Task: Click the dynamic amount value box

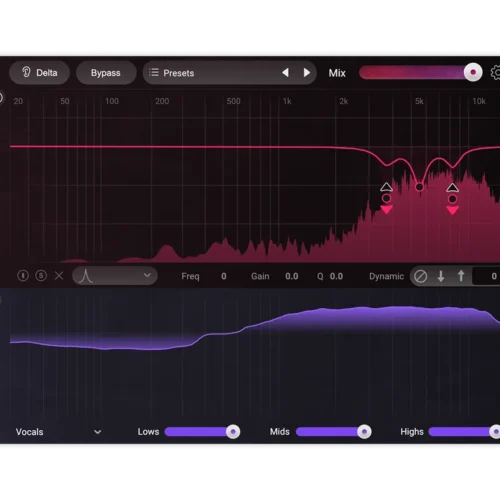Action: pyautogui.click(x=486, y=276)
